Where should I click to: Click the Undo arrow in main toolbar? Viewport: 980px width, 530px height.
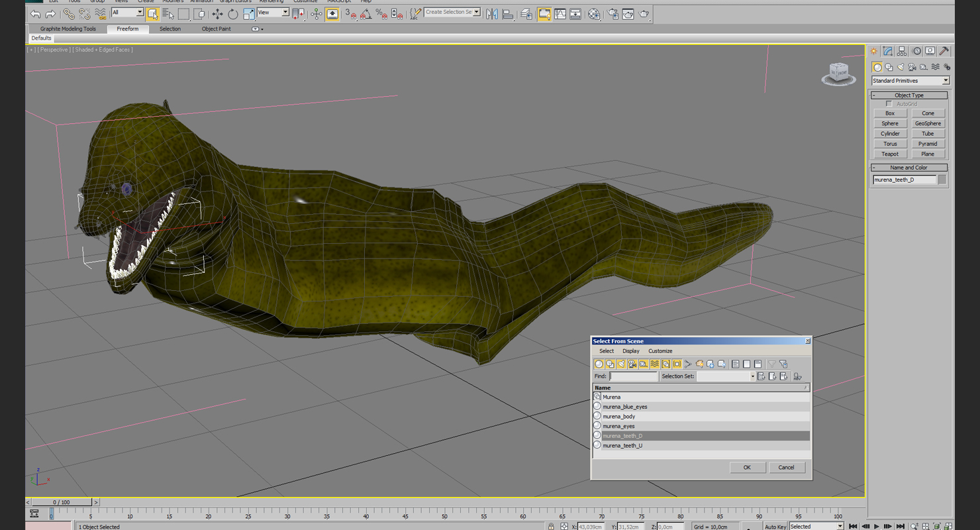pos(35,14)
